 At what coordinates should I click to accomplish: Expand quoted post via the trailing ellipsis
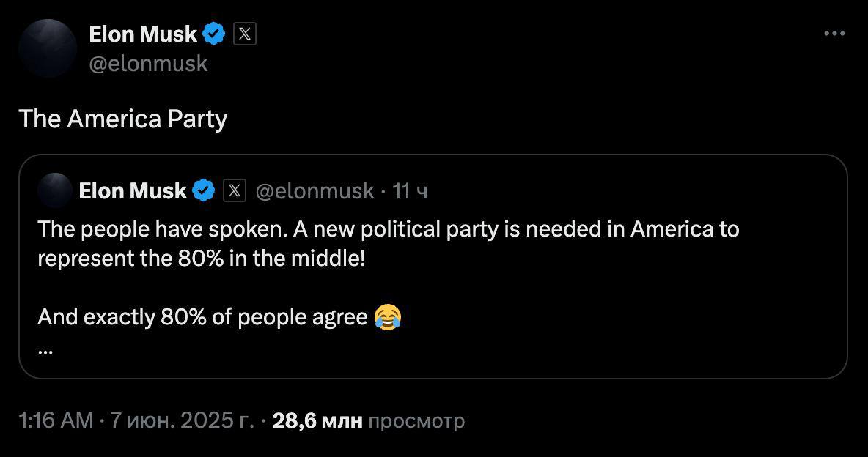pyautogui.click(x=45, y=349)
